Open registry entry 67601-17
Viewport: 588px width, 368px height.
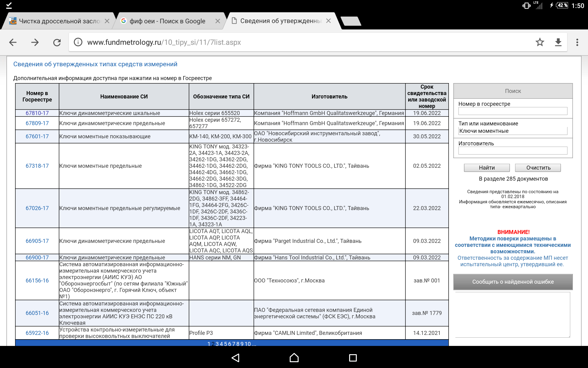37,136
